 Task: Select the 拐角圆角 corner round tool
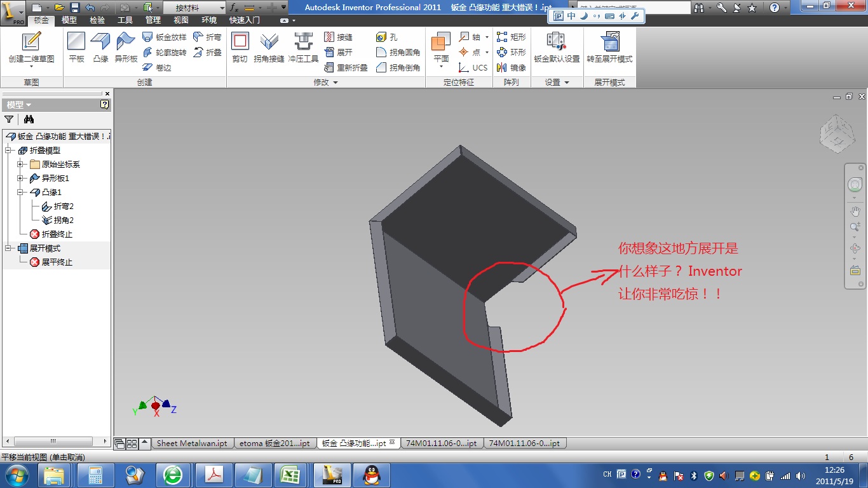(x=398, y=53)
